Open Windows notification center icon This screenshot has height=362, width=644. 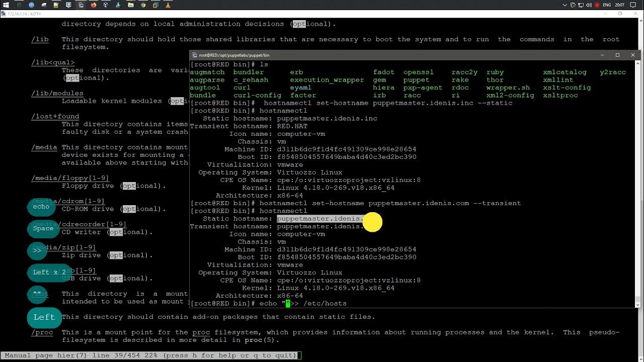point(633,5)
